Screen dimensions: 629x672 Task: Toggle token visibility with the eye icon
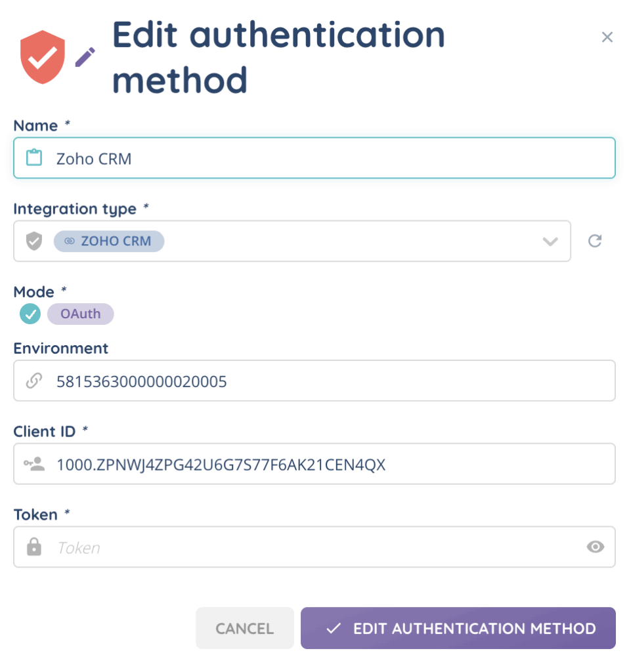click(596, 547)
